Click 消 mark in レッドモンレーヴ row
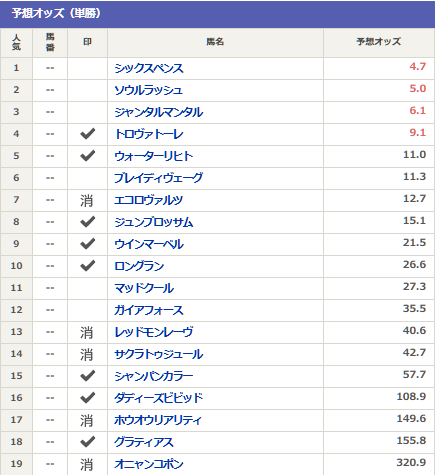This screenshot has width=435, height=475. coord(87,333)
